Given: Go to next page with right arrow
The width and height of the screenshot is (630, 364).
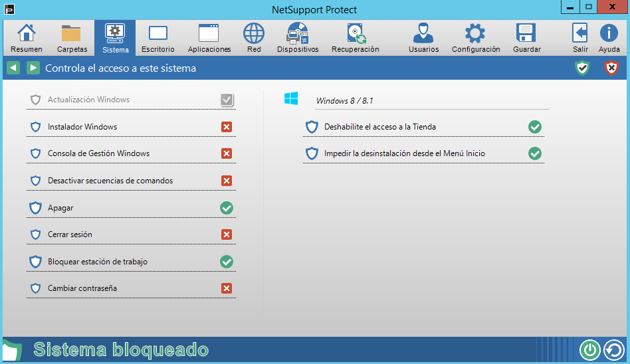Looking at the screenshot, I should 33,68.
